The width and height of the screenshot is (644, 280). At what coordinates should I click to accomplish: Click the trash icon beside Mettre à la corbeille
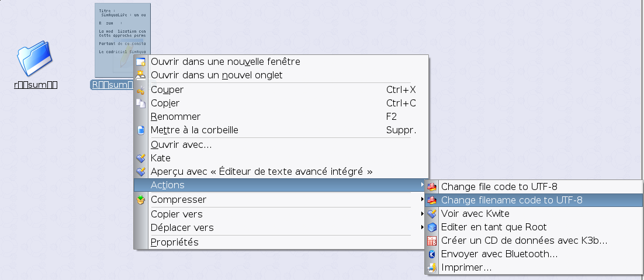pyautogui.click(x=141, y=130)
